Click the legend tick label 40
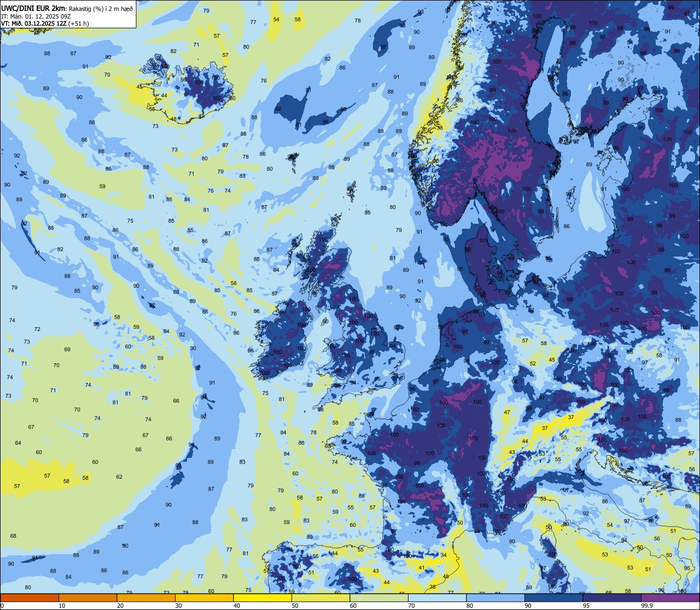Screen dimensions: 700x610 click(237, 606)
